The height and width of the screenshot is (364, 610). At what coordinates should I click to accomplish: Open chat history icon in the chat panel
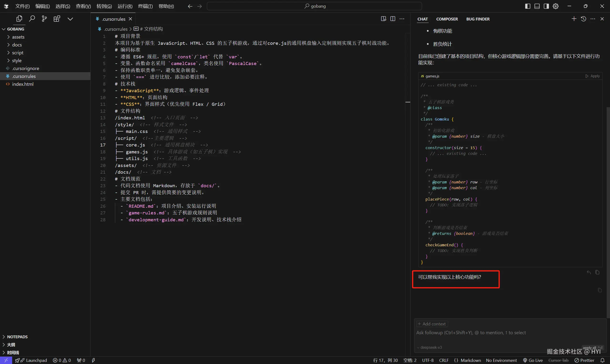(584, 19)
